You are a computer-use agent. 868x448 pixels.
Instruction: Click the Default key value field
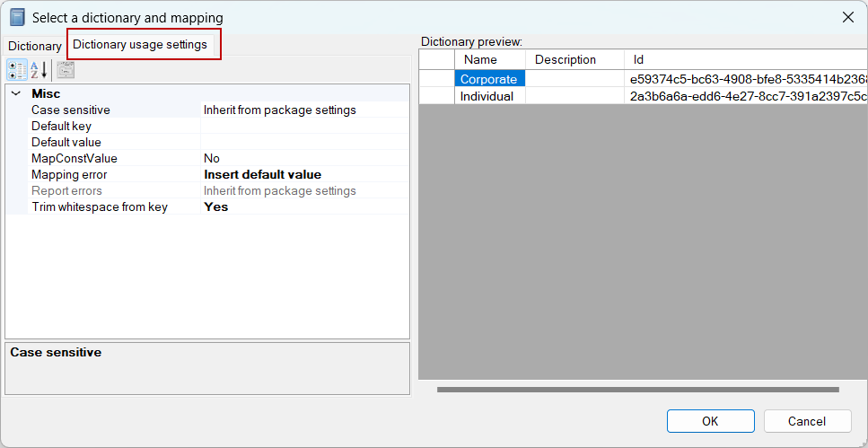pyautogui.click(x=305, y=127)
